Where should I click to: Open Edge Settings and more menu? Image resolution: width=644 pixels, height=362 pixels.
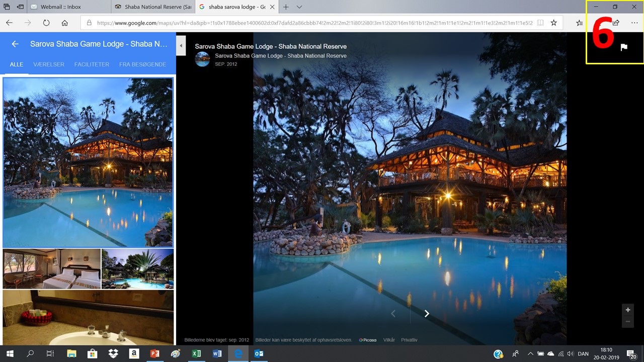[x=634, y=23]
